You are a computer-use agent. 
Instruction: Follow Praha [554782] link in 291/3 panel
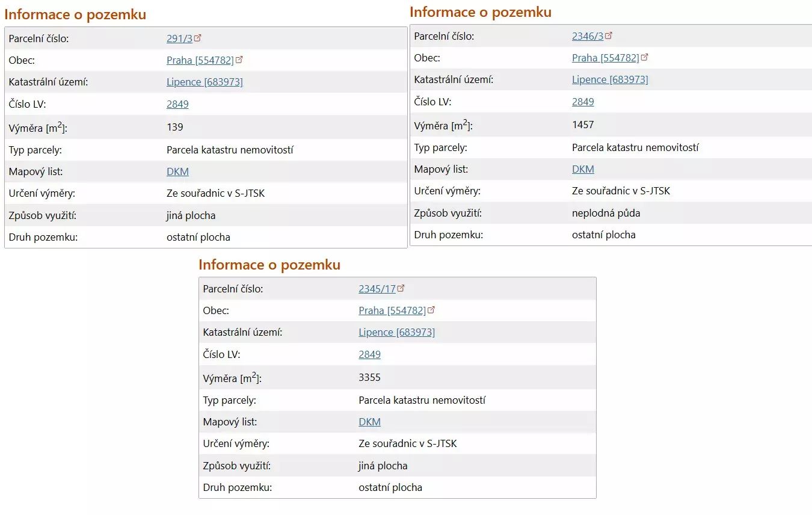point(200,60)
